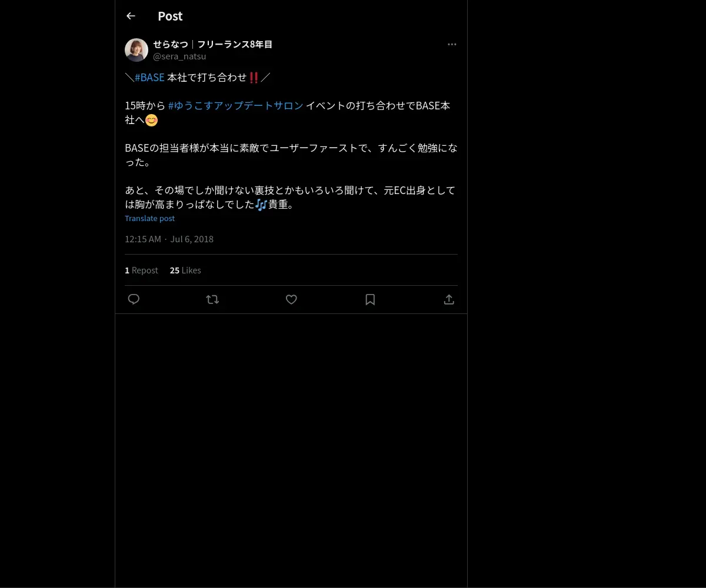Open the #ゆうこすアップデートサロン hashtag

236,106
